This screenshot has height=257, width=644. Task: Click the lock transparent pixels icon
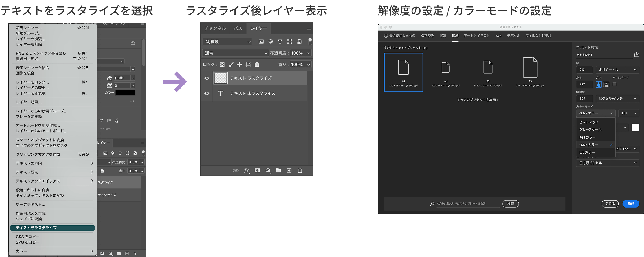pos(222,64)
